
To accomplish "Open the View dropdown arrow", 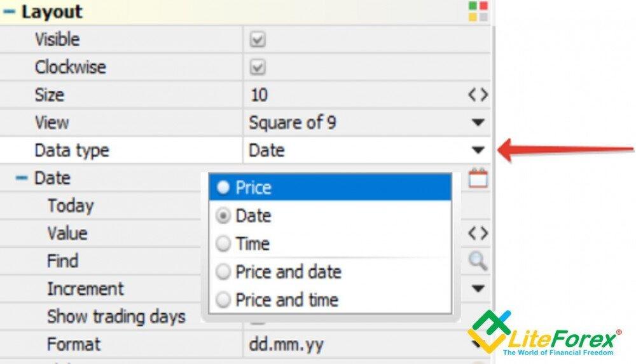I will click(x=478, y=123).
